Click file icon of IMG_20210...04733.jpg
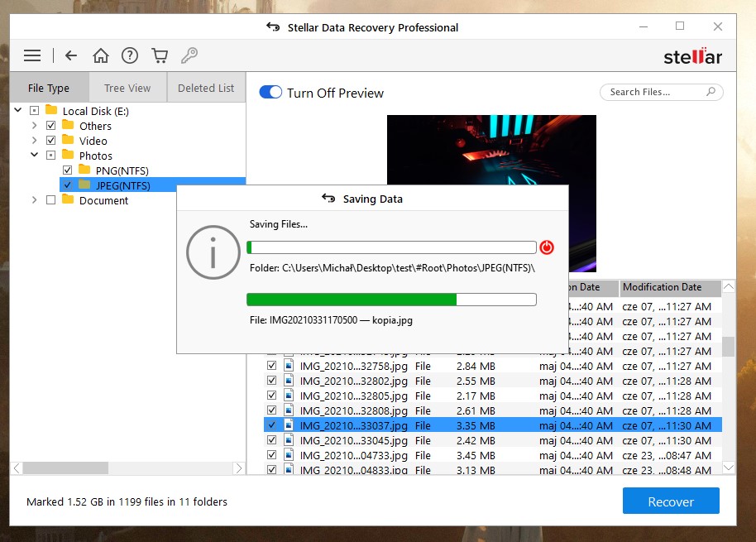This screenshot has height=542, width=756. (289, 455)
